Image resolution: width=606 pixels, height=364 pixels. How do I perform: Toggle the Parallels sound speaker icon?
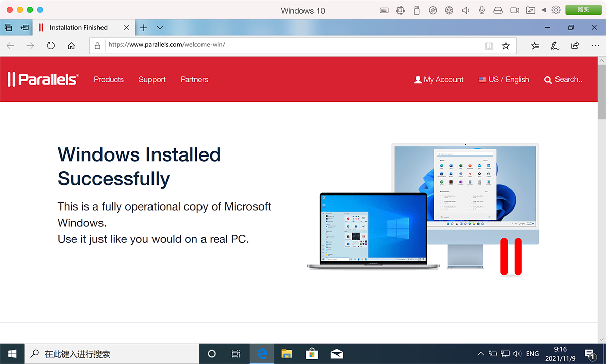tap(466, 10)
